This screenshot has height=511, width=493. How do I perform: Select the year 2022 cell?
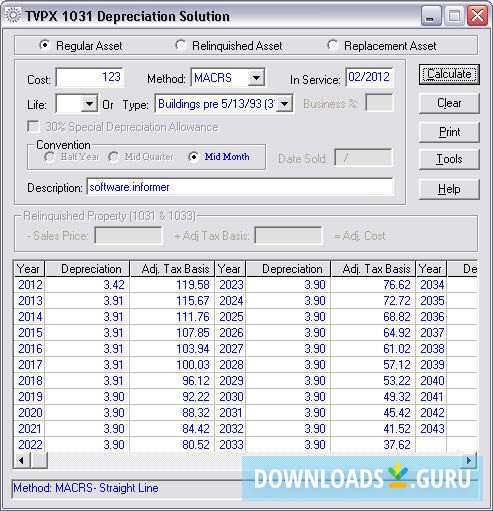[x=30, y=445]
